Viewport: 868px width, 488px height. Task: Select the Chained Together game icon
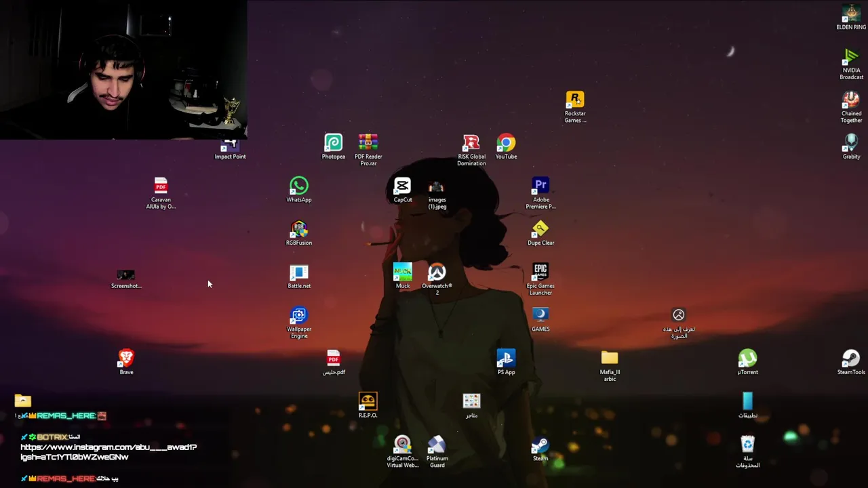point(851,107)
